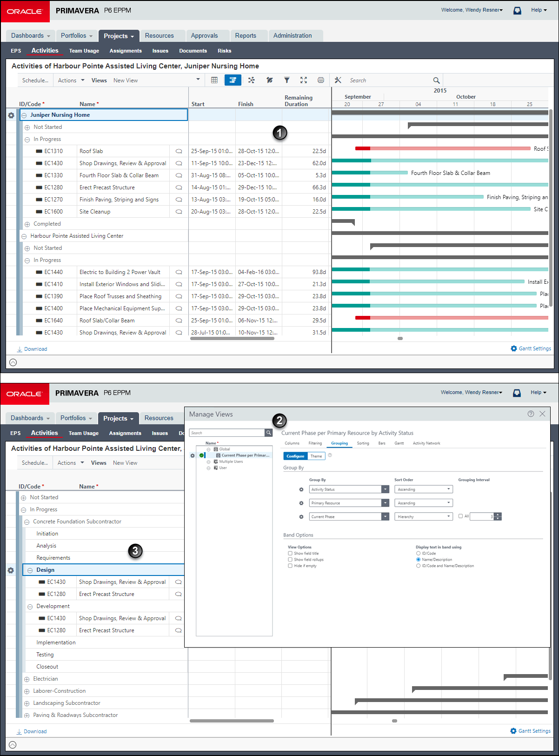Open Primary Resource group-by dropdown
The width and height of the screenshot is (559, 756).
coord(385,503)
